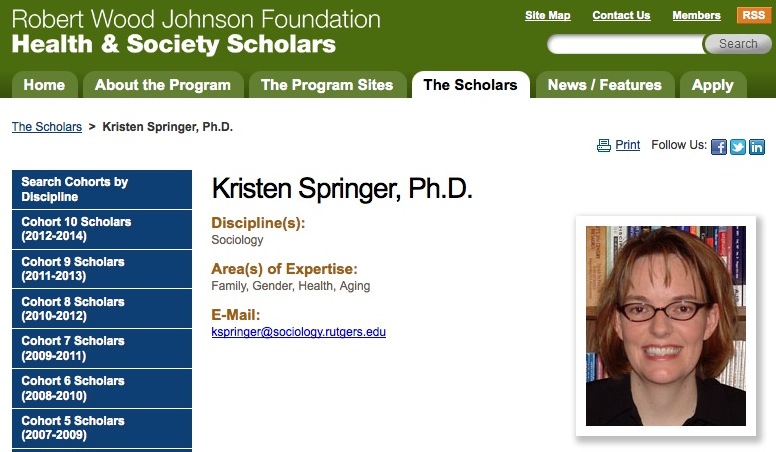Click the Facebook follow icon
Viewport: 776px width, 452px height.
[719, 146]
